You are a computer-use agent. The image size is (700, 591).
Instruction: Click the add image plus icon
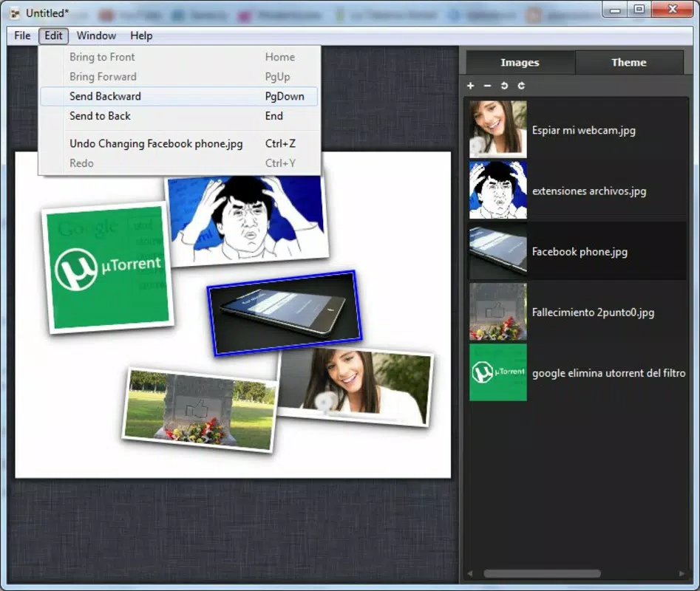pyautogui.click(x=471, y=85)
